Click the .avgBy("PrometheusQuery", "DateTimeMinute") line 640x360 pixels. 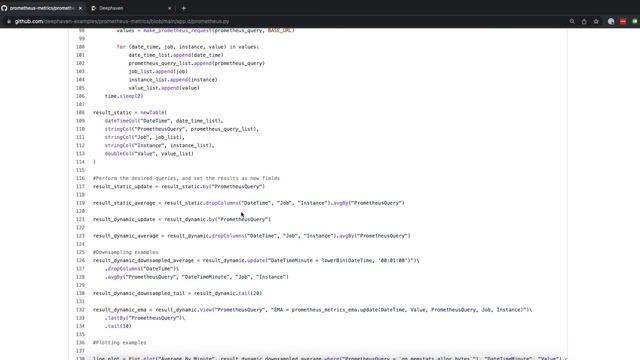point(197,277)
